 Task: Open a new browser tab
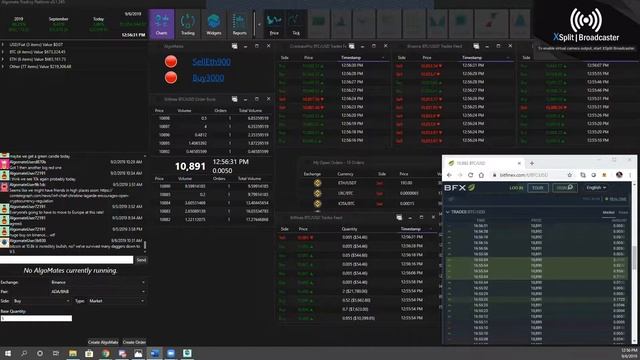tap(531, 163)
